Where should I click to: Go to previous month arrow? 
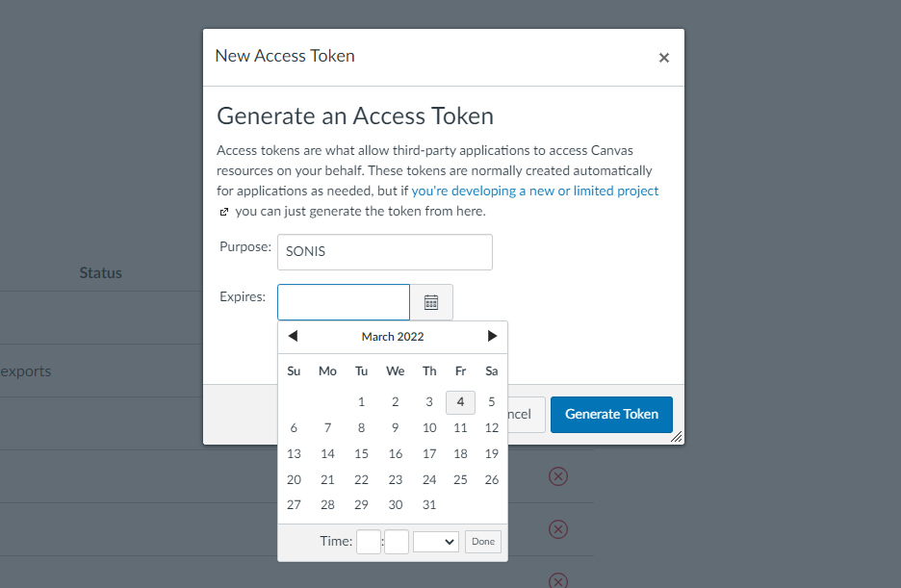293,336
